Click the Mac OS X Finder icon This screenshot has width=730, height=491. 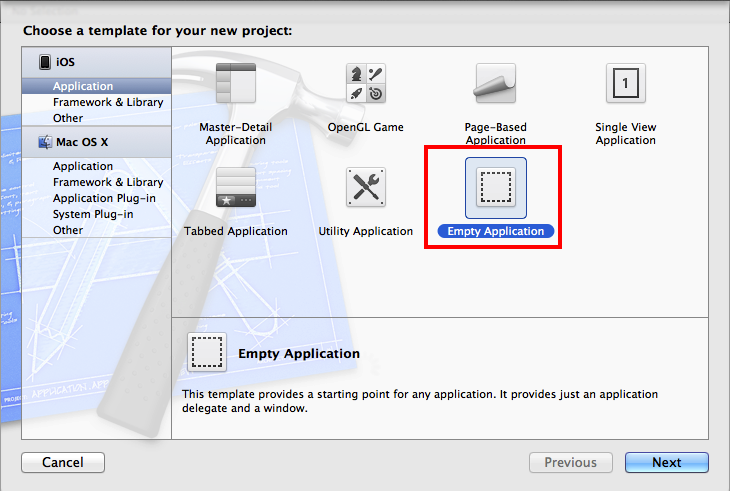click(45, 142)
